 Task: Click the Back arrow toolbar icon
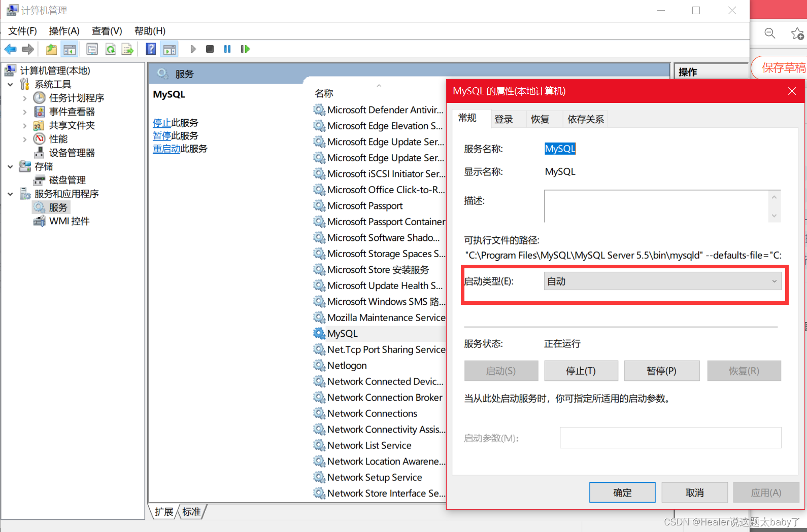(x=11, y=49)
